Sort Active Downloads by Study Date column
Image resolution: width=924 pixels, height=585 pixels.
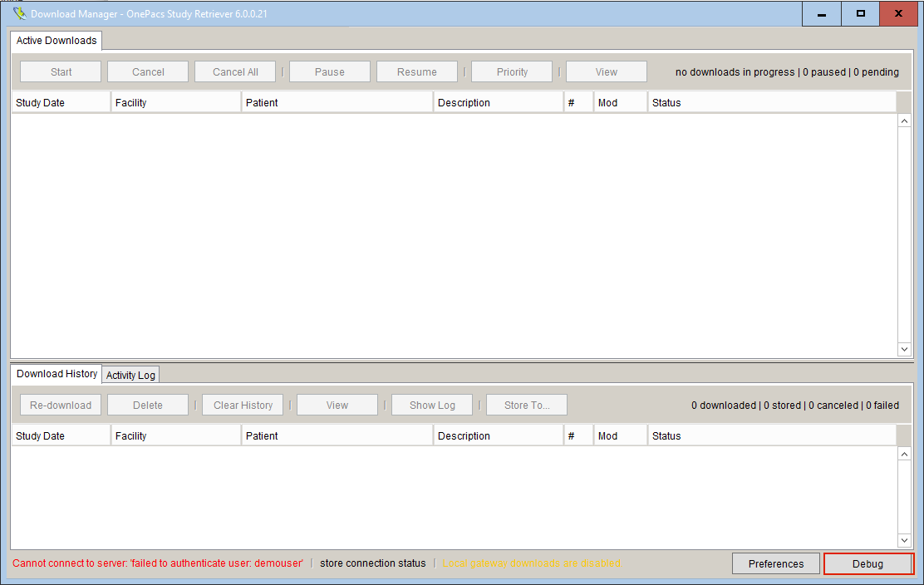61,102
